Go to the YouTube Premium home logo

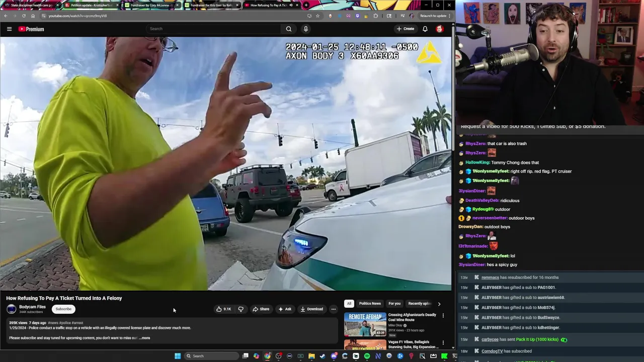pyautogui.click(x=31, y=29)
